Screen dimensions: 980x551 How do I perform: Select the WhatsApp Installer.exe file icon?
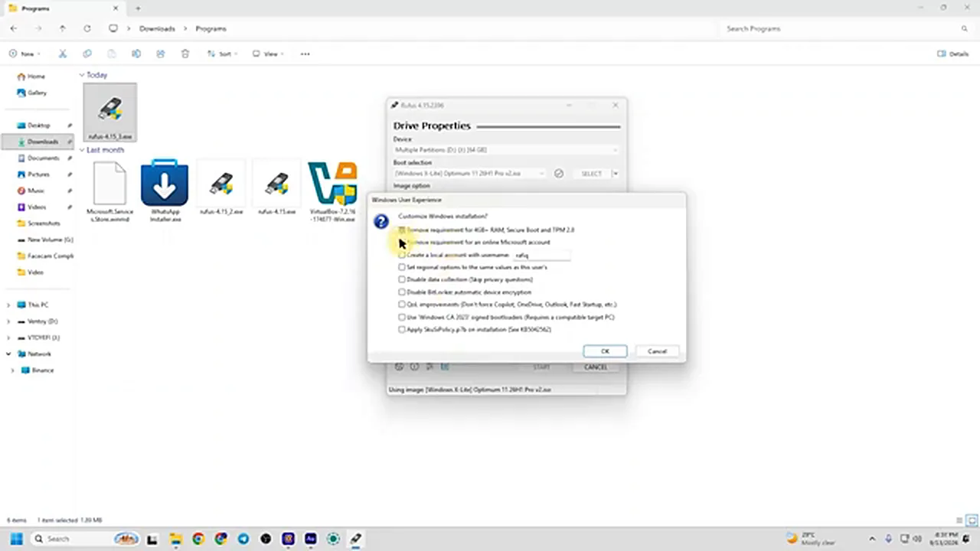[x=165, y=191]
